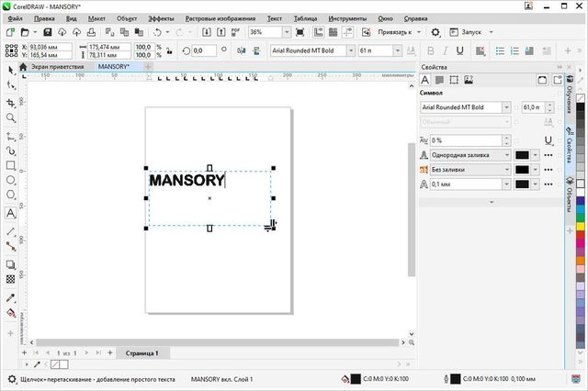Open Arial Rounded MT Bold font dropdown in Properties
This screenshot has height=391, width=588.
pos(506,107)
